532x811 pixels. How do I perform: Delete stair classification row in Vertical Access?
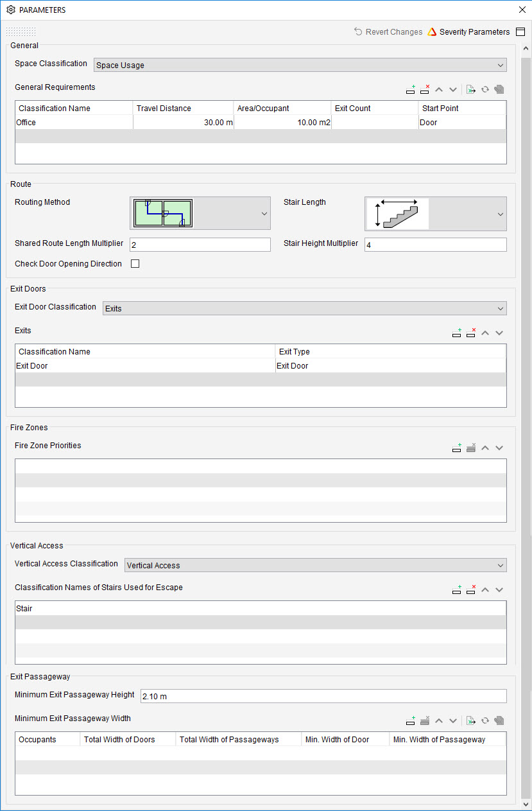(x=471, y=589)
